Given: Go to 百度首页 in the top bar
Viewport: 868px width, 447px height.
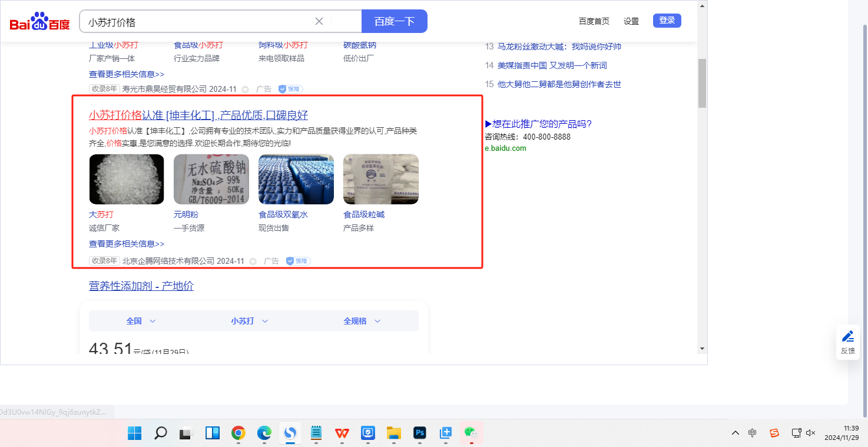Looking at the screenshot, I should 594,21.
